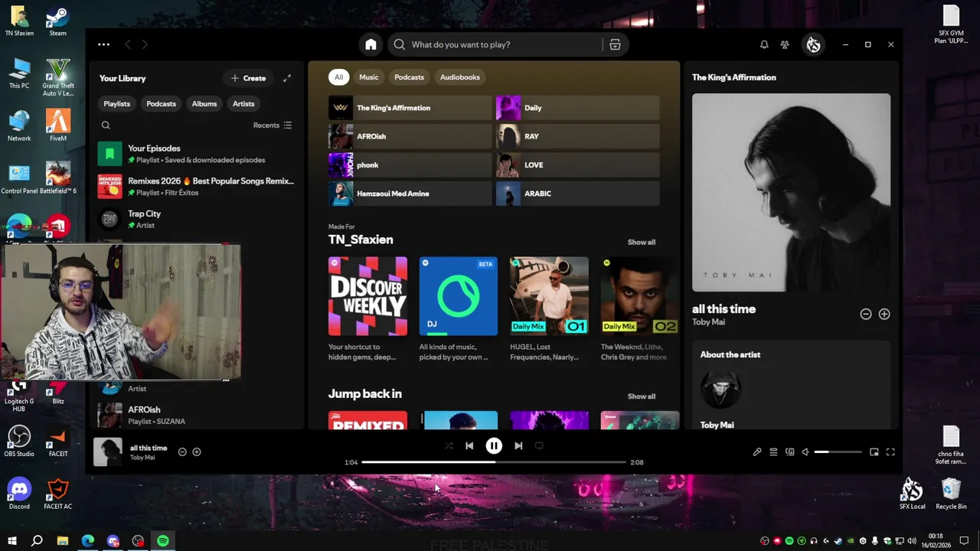Add all this time in right panel

coord(884,315)
